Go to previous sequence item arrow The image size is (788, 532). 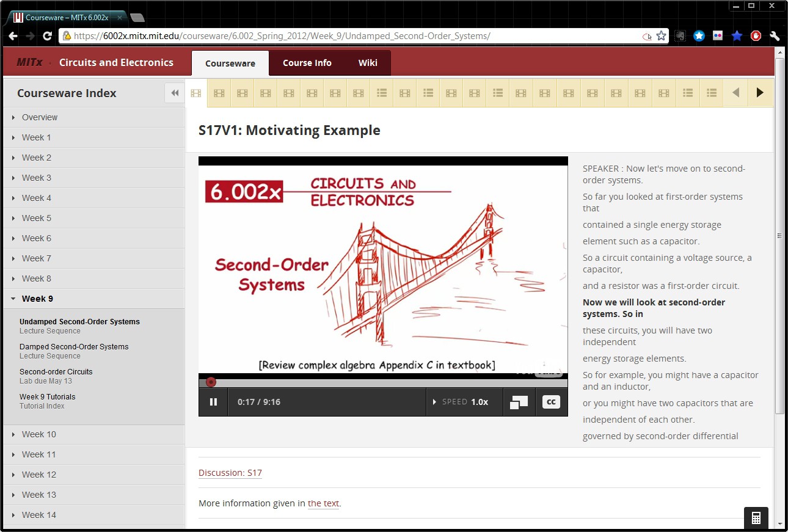tap(735, 93)
